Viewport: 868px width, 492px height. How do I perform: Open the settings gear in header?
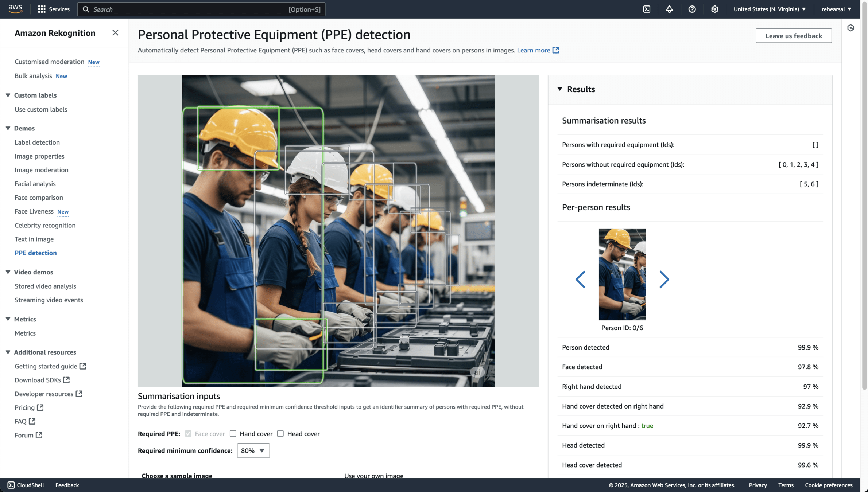(714, 9)
